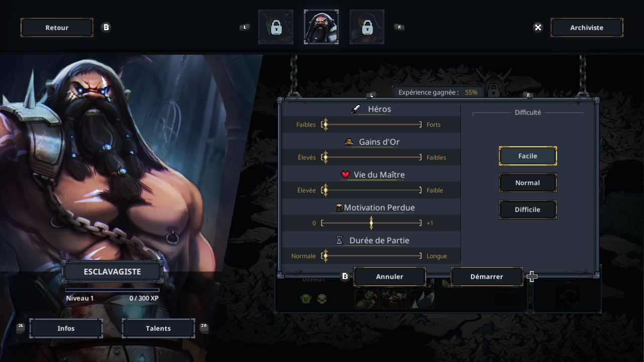
Task: Choose Facile difficulty
Action: tap(528, 156)
